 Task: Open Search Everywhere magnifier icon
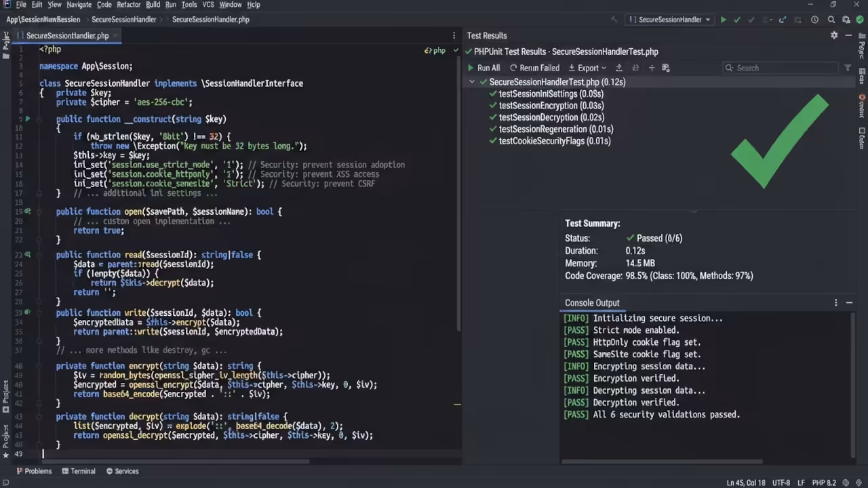[x=831, y=20]
